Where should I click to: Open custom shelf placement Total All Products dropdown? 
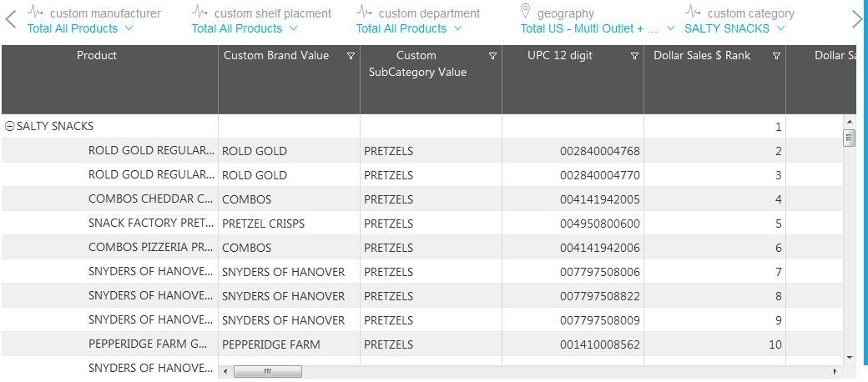(293, 28)
